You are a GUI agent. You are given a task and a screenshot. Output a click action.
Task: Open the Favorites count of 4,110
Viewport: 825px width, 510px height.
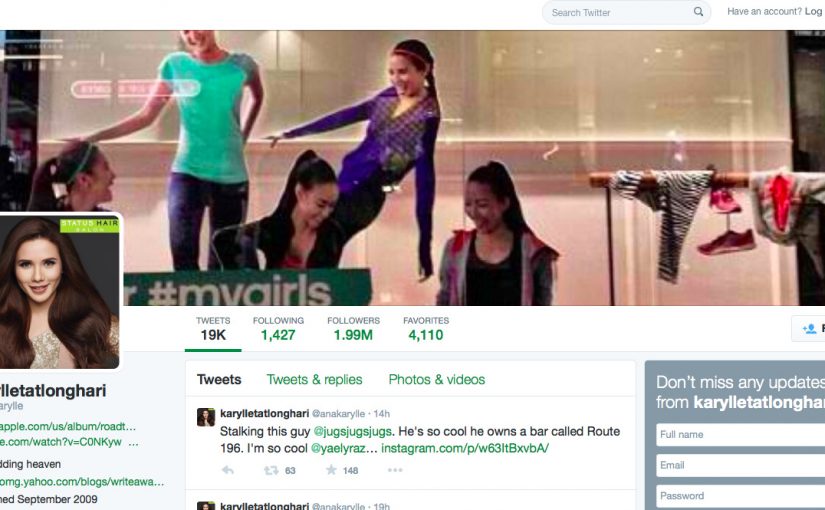coord(426,328)
